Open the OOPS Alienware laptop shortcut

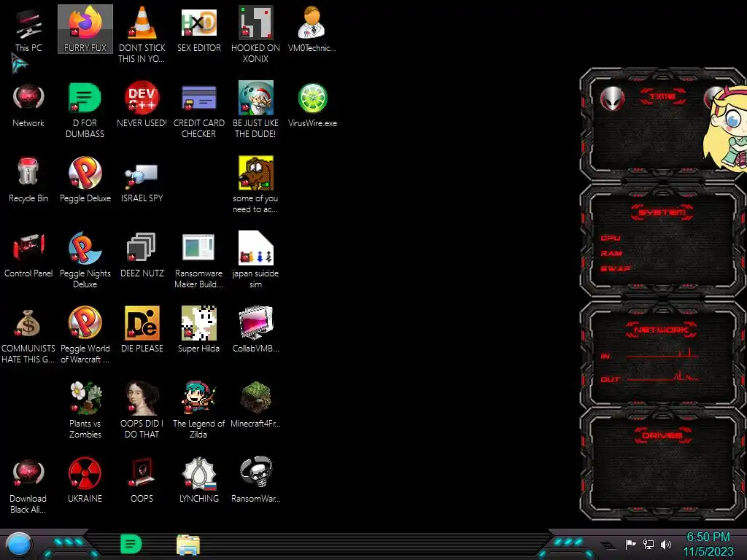(142, 481)
